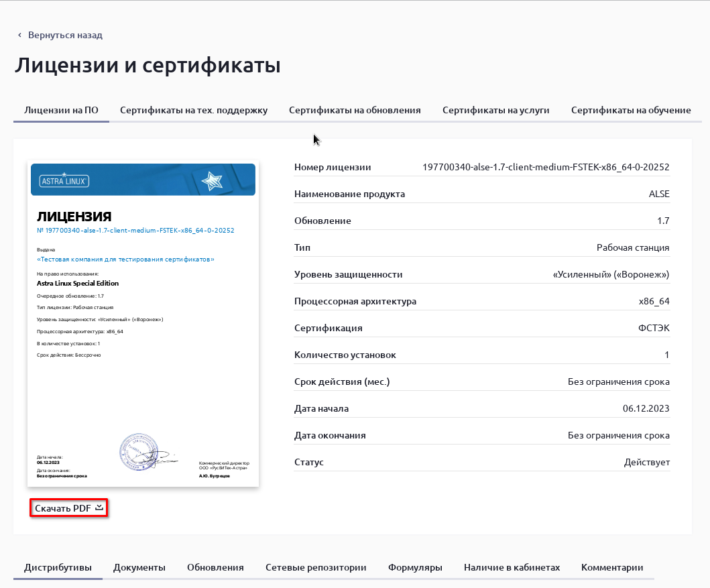This screenshot has height=588, width=710.
Task: Click the star emblem in the license banner
Action: (211, 180)
